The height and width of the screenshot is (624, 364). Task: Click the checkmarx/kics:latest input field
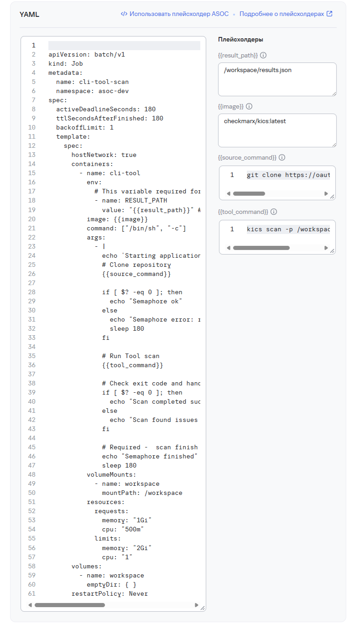[277, 130]
